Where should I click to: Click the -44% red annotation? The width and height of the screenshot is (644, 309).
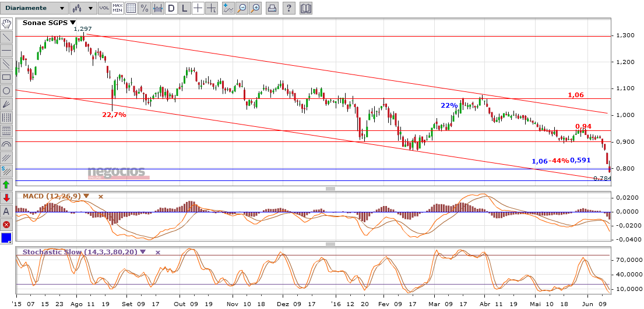pos(558,161)
